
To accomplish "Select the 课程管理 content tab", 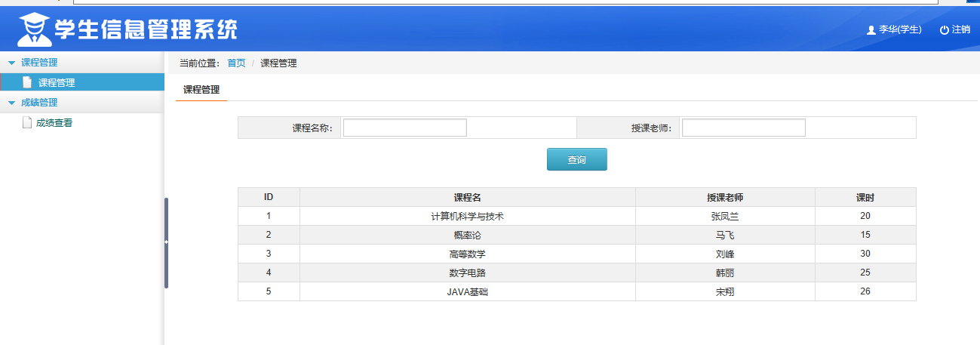I will point(201,89).
